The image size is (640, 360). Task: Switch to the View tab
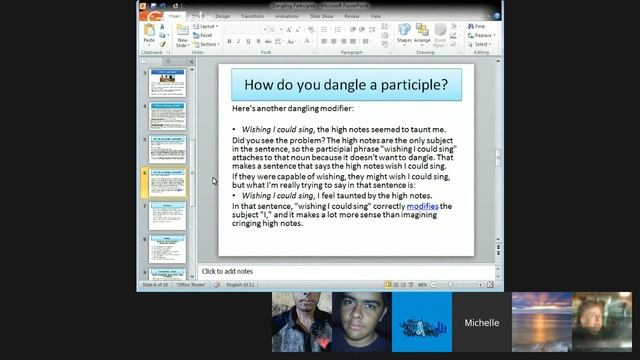click(x=376, y=16)
